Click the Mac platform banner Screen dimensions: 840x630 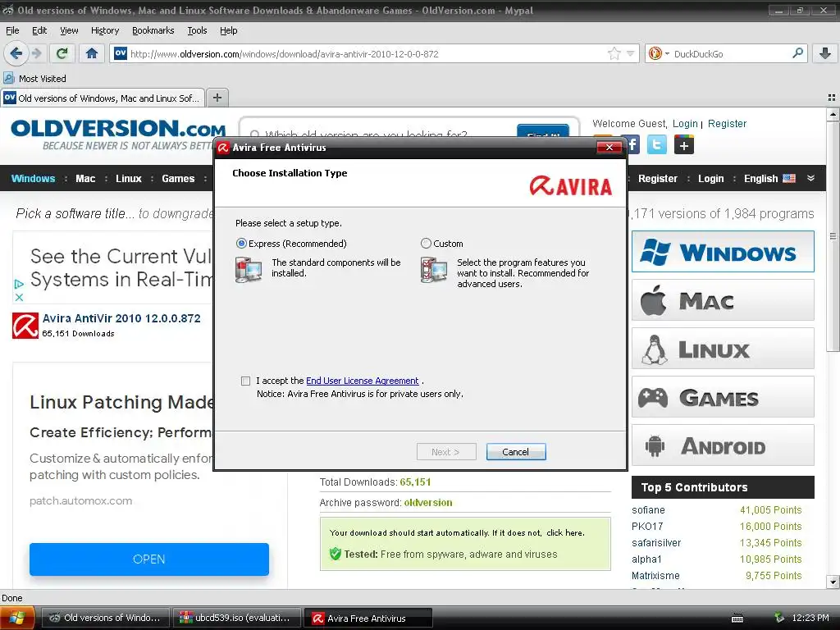click(x=723, y=300)
